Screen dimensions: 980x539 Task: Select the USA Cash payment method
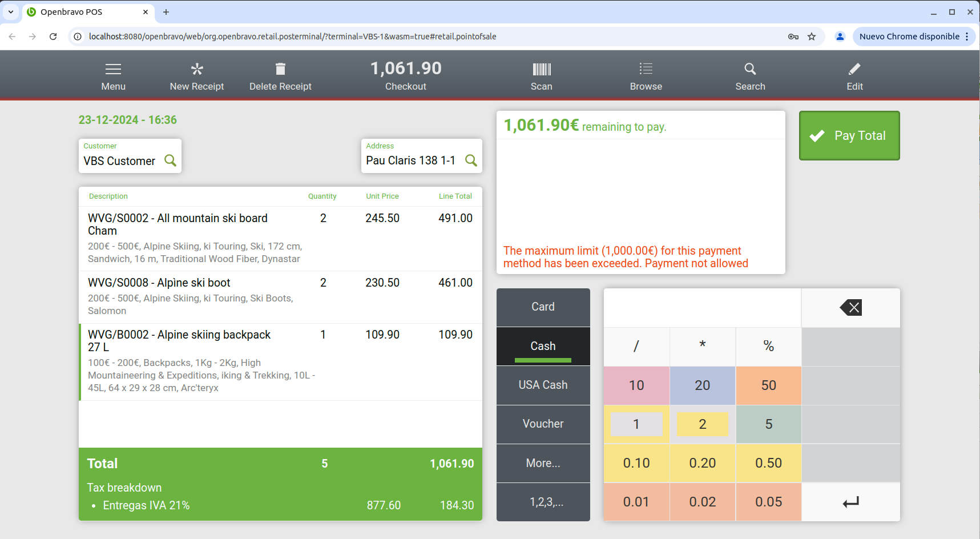tap(543, 385)
